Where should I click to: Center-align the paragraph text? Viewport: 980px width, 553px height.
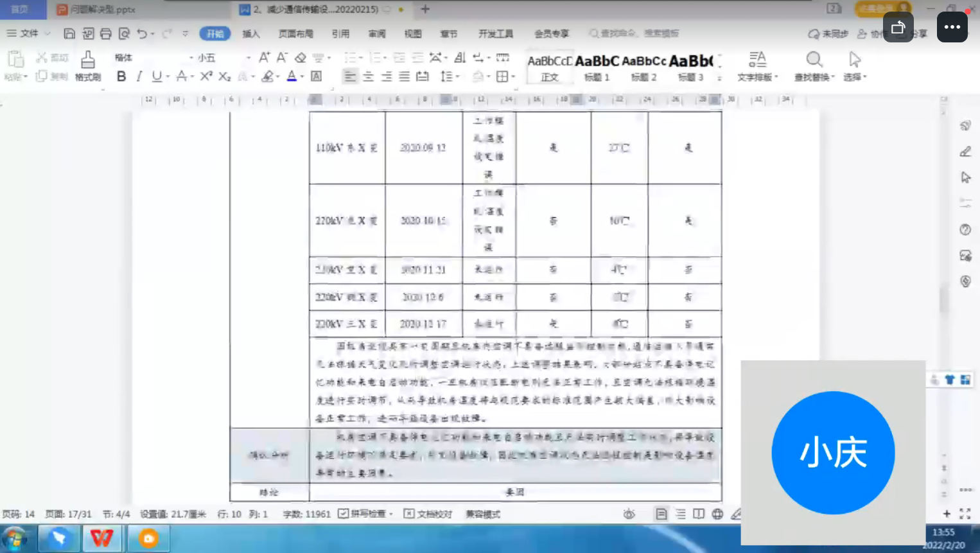tap(368, 76)
